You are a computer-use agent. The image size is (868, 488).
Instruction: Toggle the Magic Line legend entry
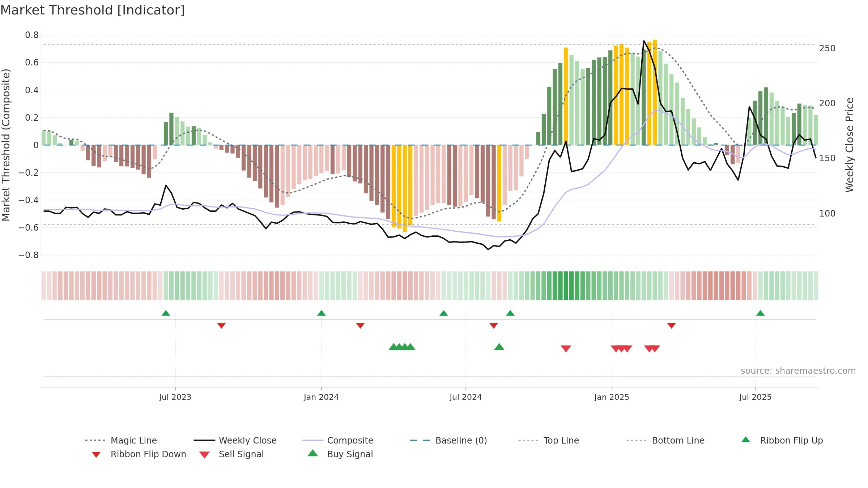[x=121, y=440]
